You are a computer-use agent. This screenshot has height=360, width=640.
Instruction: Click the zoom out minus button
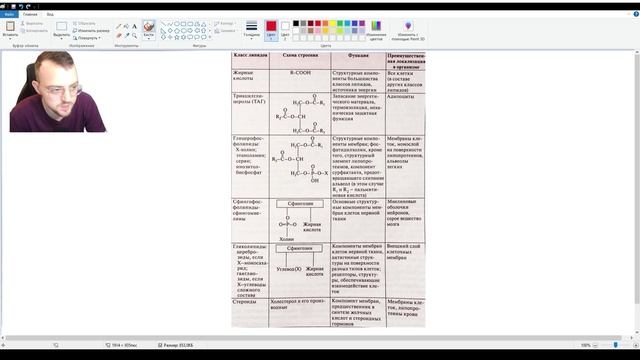[x=596, y=345]
